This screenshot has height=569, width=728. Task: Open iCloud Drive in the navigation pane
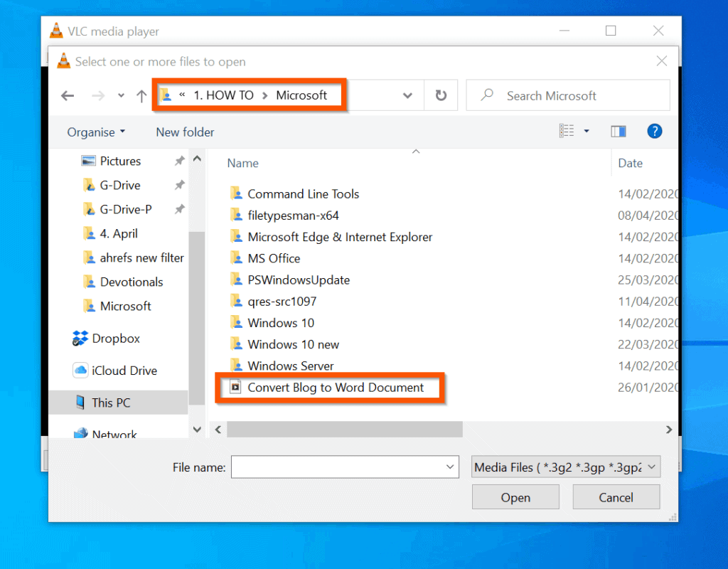pyautogui.click(x=124, y=371)
